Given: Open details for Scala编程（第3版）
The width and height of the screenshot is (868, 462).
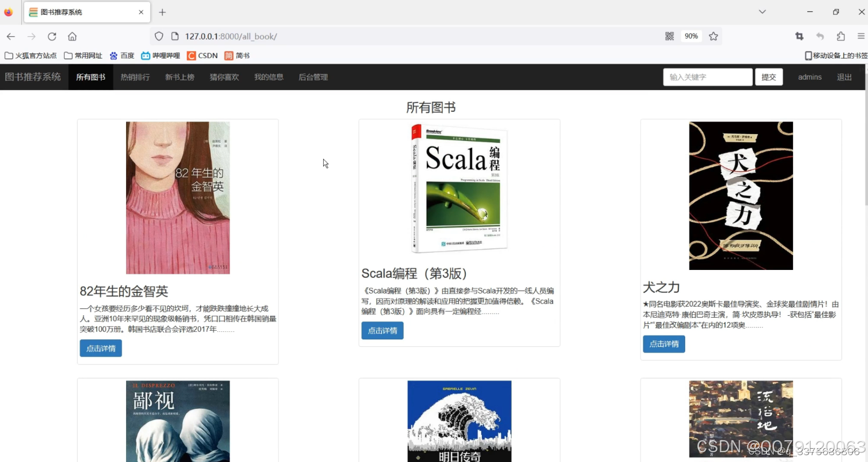Looking at the screenshot, I should coord(382,330).
